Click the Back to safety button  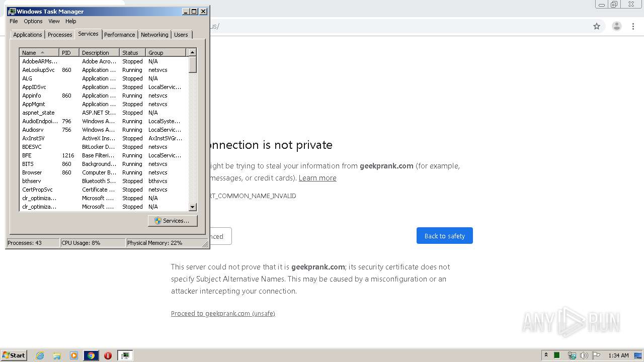click(x=445, y=236)
